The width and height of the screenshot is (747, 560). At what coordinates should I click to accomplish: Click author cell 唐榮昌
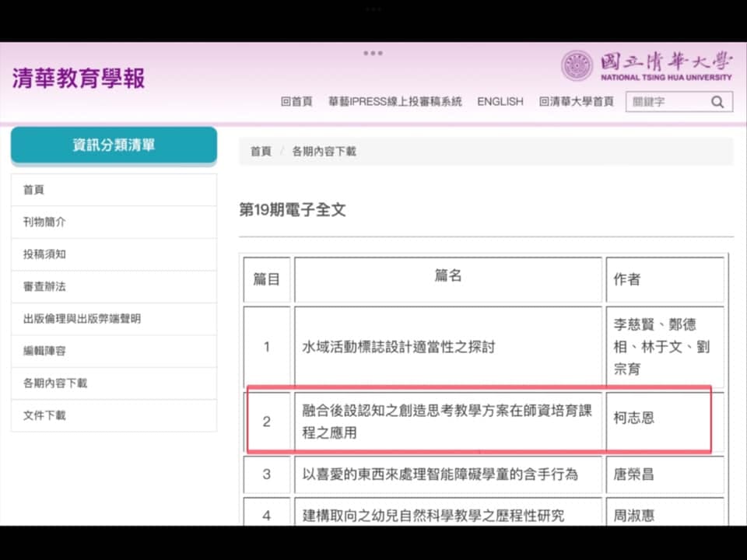click(x=665, y=474)
